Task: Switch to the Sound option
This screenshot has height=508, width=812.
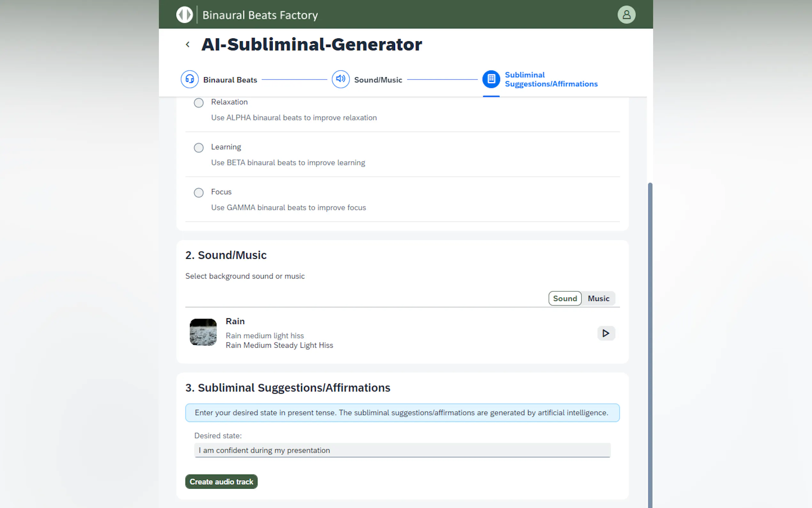Action: [x=565, y=298]
